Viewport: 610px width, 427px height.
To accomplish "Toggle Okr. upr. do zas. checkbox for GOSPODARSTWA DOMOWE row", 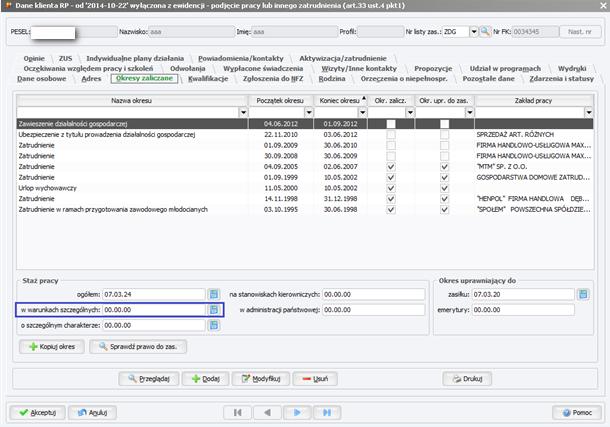I will tap(444, 177).
